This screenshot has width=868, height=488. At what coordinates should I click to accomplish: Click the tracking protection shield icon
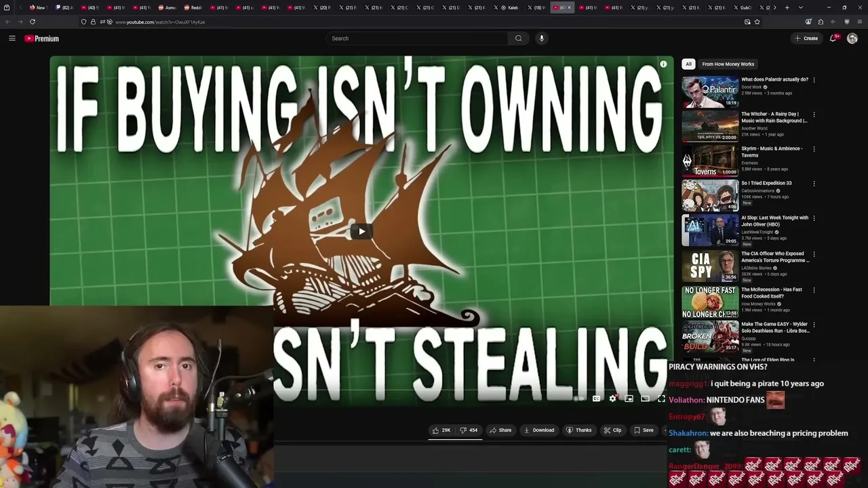83,22
